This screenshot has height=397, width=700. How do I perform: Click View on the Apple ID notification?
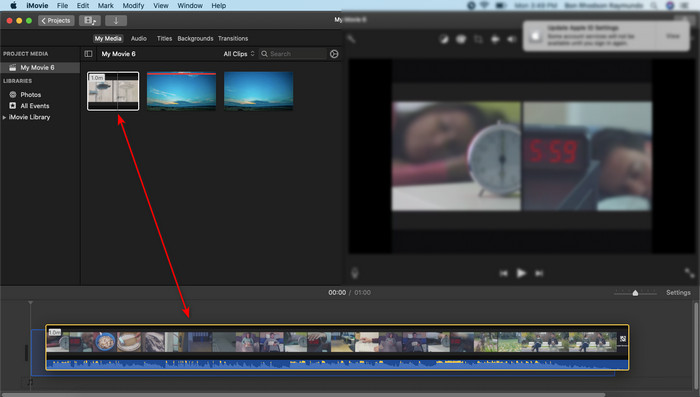tap(673, 36)
